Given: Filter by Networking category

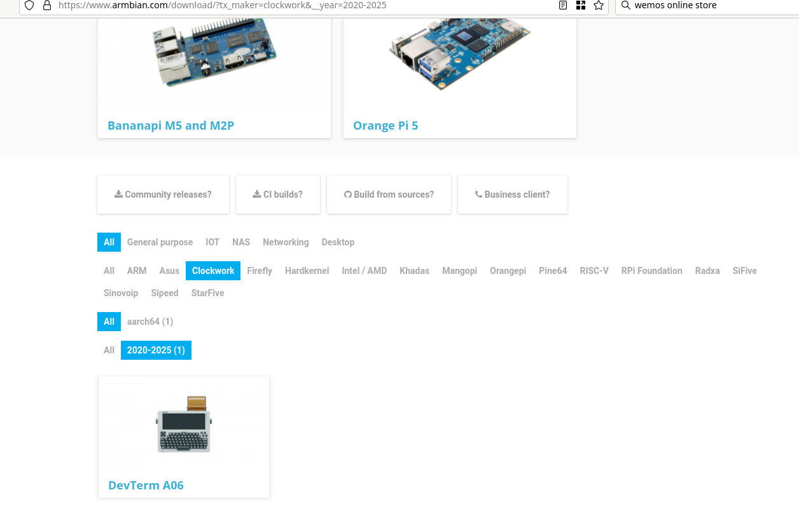Looking at the screenshot, I should pos(286,242).
